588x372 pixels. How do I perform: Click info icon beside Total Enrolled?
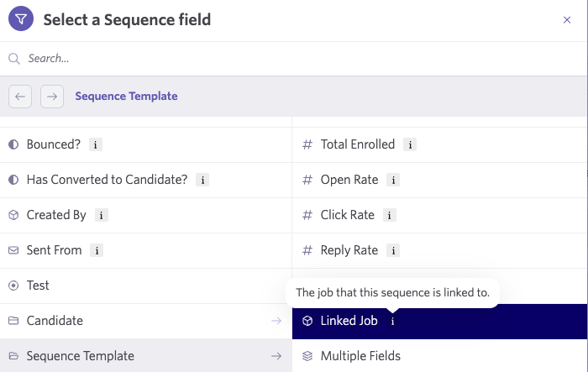[x=410, y=144]
